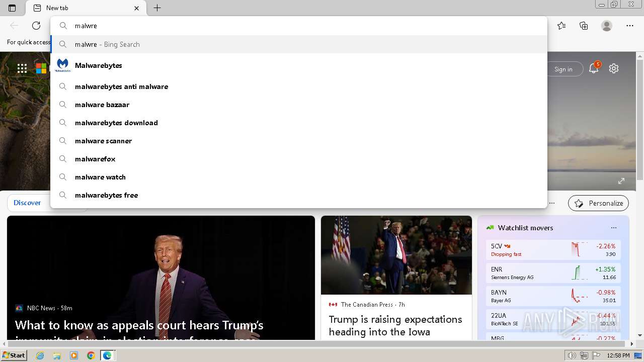Image resolution: width=644 pixels, height=362 pixels.
Task: Open the apps grid launcher icon
Action: tap(22, 68)
